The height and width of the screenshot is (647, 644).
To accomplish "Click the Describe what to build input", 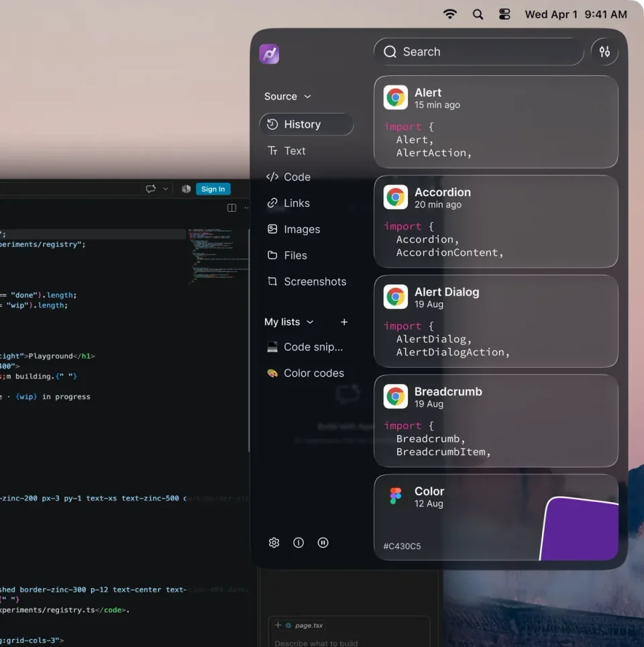I will 317,643.
